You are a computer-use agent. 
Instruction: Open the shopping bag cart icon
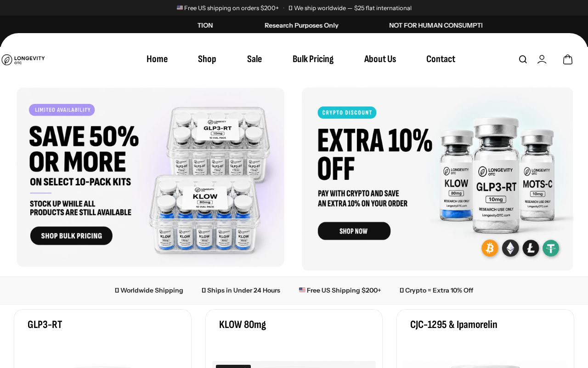pos(568,59)
